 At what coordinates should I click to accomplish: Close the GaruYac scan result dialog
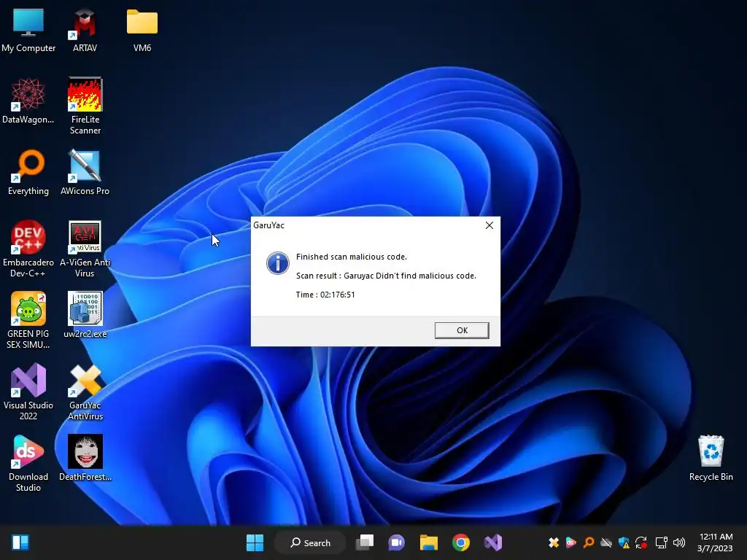pyautogui.click(x=489, y=225)
